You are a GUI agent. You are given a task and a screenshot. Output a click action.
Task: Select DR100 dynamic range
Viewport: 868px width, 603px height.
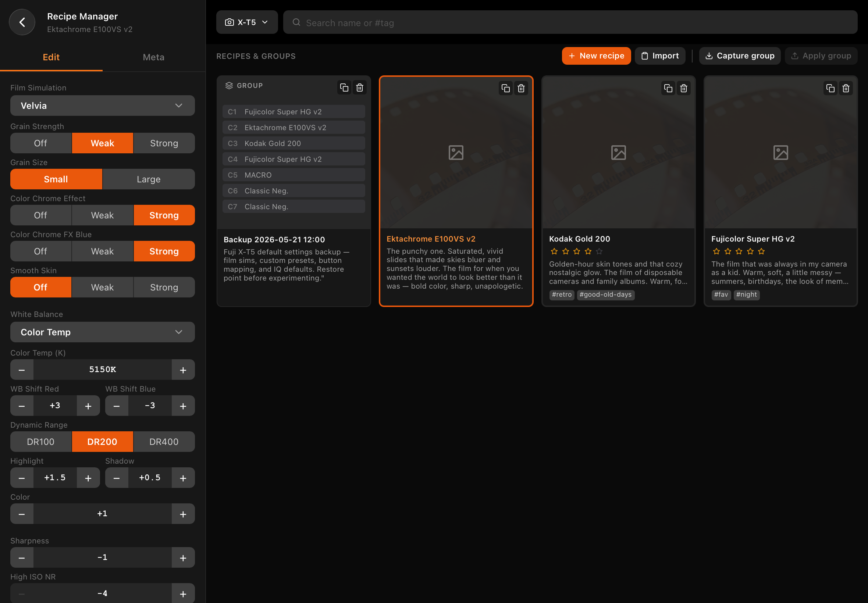tap(41, 442)
